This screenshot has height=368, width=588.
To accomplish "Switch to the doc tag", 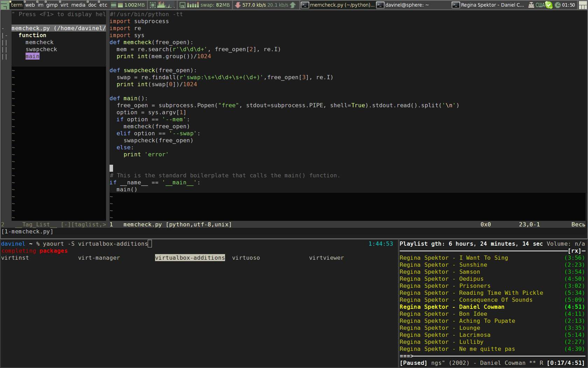I will pyautogui.click(x=92, y=5).
